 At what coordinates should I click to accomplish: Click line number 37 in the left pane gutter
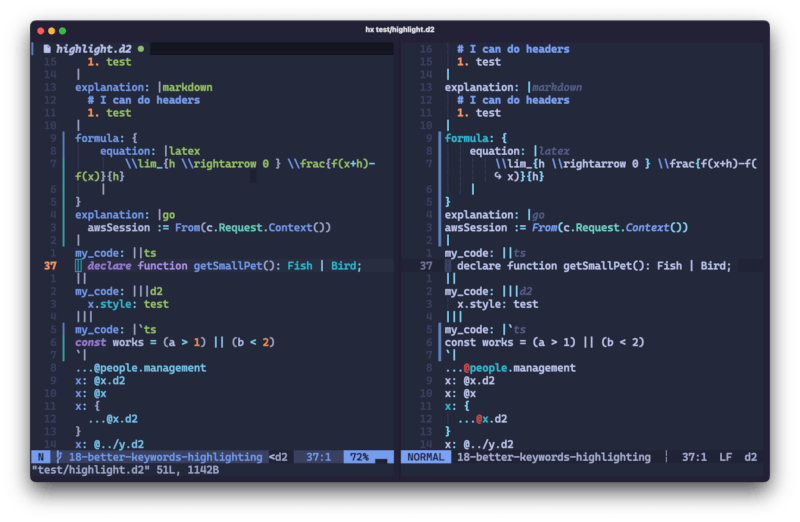pos(50,266)
